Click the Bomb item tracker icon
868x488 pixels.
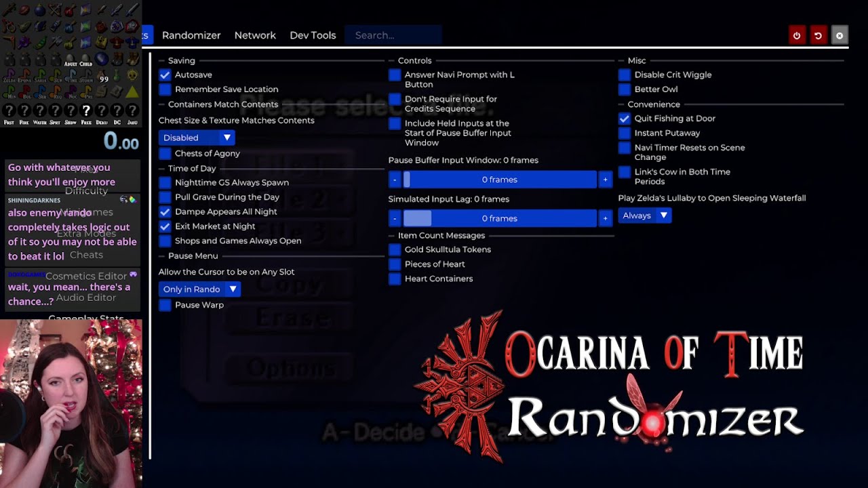point(40,9)
